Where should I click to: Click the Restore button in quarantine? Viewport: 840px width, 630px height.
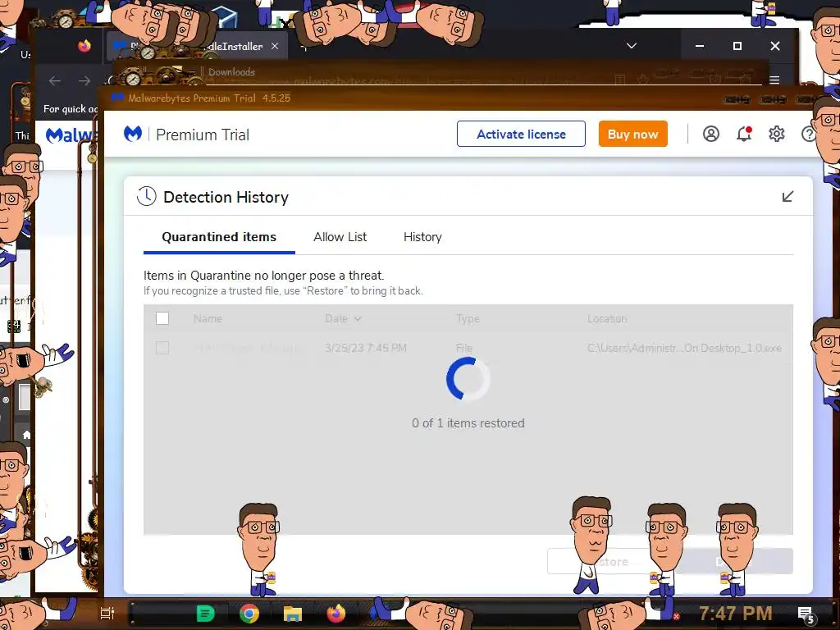pyautogui.click(x=610, y=561)
